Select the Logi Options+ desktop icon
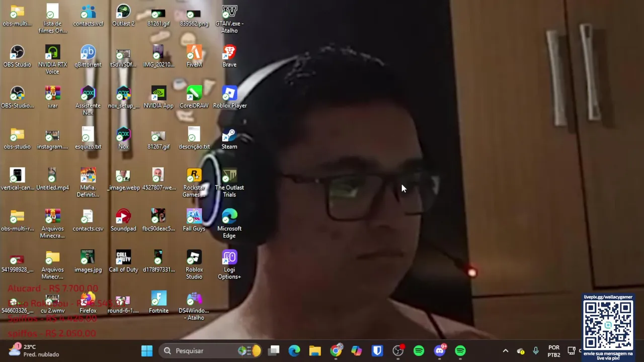 tap(229, 265)
